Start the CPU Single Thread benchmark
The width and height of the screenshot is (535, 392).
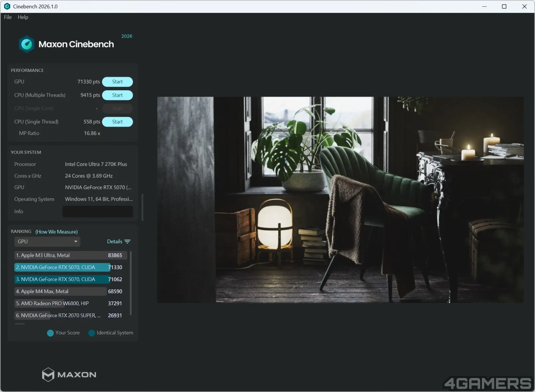pyautogui.click(x=117, y=122)
